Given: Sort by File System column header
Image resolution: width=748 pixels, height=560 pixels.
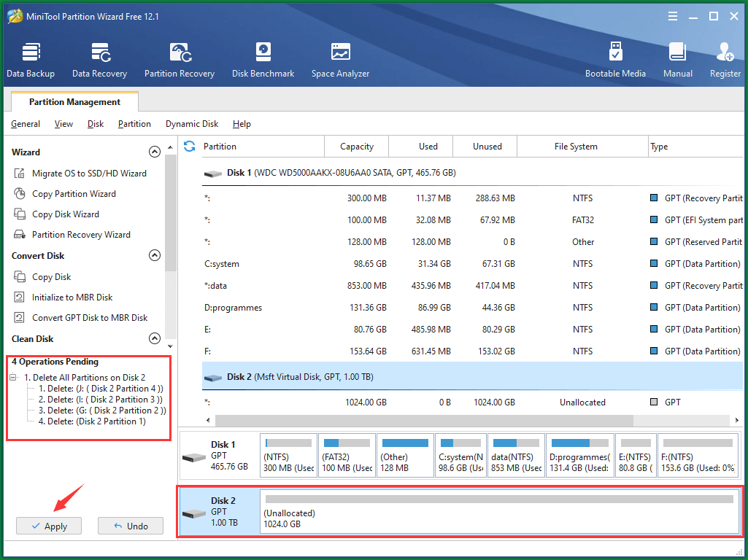Looking at the screenshot, I should pos(582,147).
